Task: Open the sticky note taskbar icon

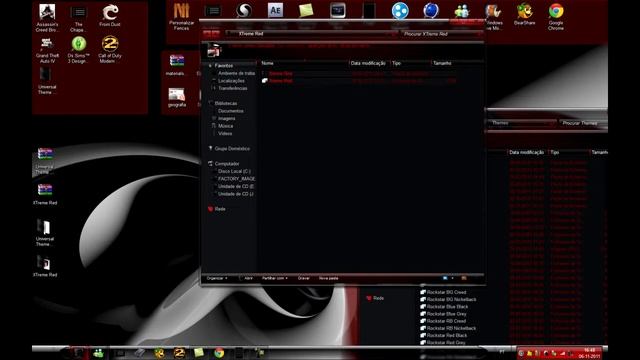Action: coord(199,353)
